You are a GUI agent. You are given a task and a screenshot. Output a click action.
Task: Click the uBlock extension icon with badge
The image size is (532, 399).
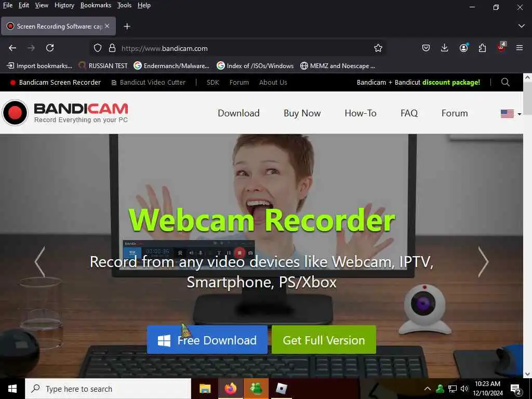[x=501, y=47]
